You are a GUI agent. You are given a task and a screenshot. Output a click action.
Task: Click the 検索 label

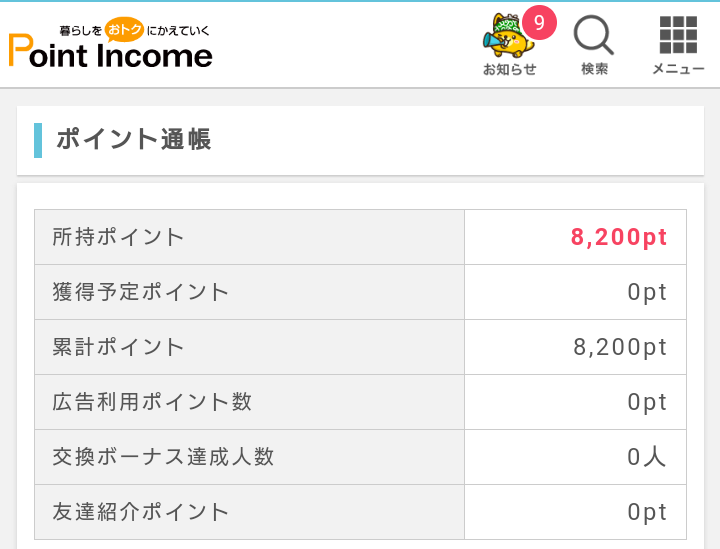(x=594, y=69)
